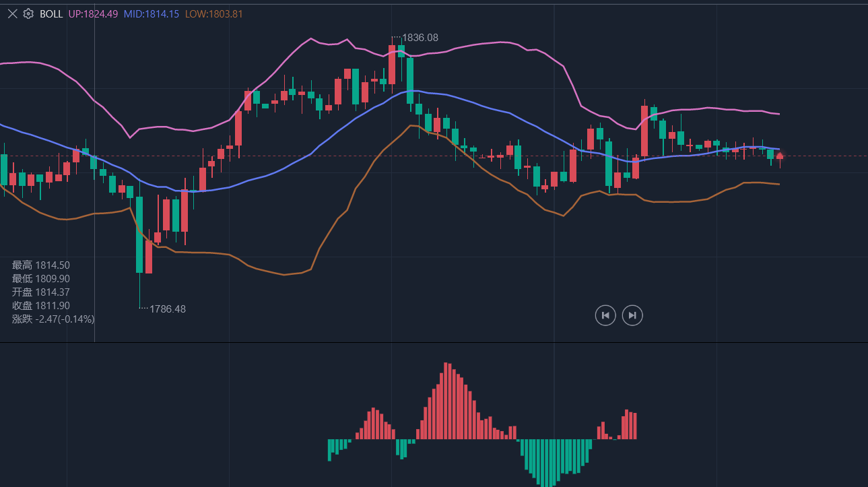This screenshot has width=868, height=487.
Task: Click the 1786.48 low price label
Action: pos(168,309)
